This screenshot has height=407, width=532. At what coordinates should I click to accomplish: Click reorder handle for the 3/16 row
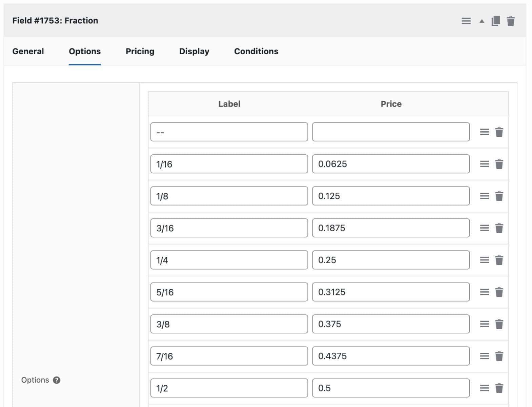[x=485, y=228]
